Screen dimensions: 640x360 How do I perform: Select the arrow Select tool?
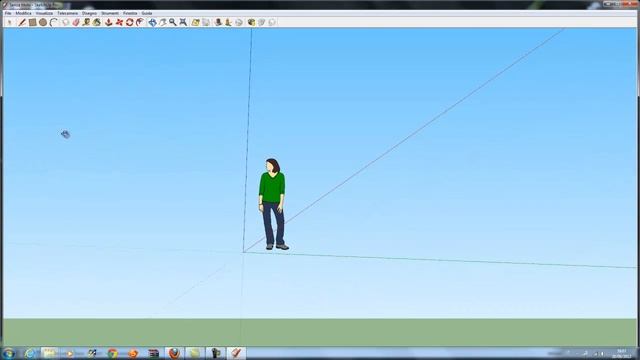[9, 22]
